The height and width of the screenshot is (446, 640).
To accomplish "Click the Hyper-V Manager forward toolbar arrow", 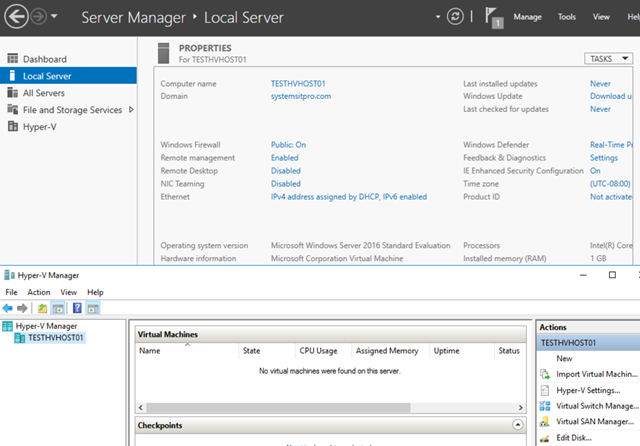I will pyautogui.click(x=22, y=308).
